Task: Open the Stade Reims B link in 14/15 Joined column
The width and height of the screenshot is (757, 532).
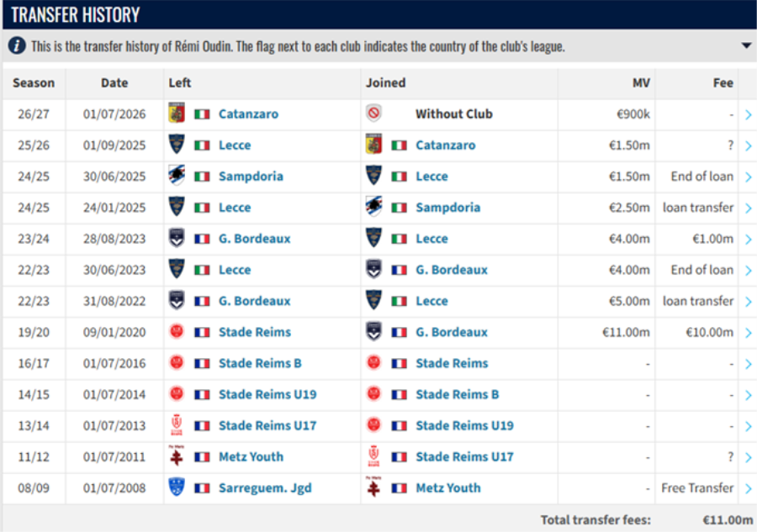Action: (457, 394)
